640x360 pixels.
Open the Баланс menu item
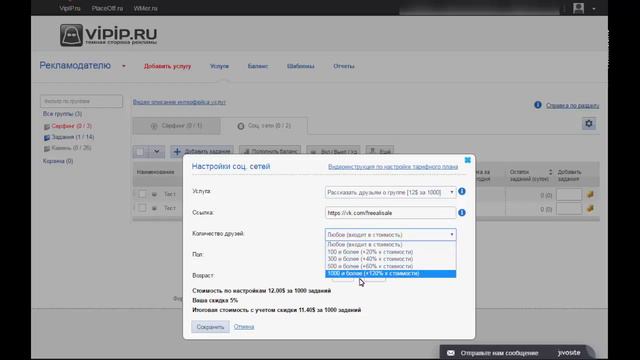pos(258,66)
